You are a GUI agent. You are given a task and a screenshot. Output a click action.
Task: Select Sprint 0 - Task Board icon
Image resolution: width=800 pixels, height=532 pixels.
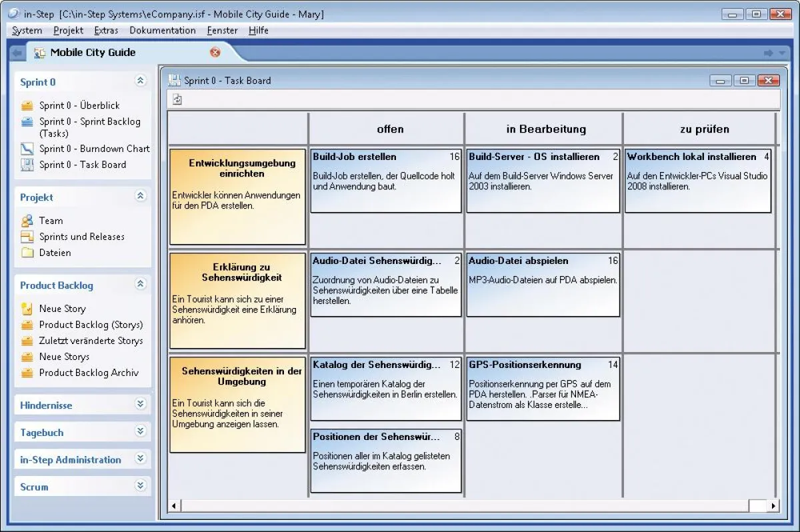coord(27,165)
